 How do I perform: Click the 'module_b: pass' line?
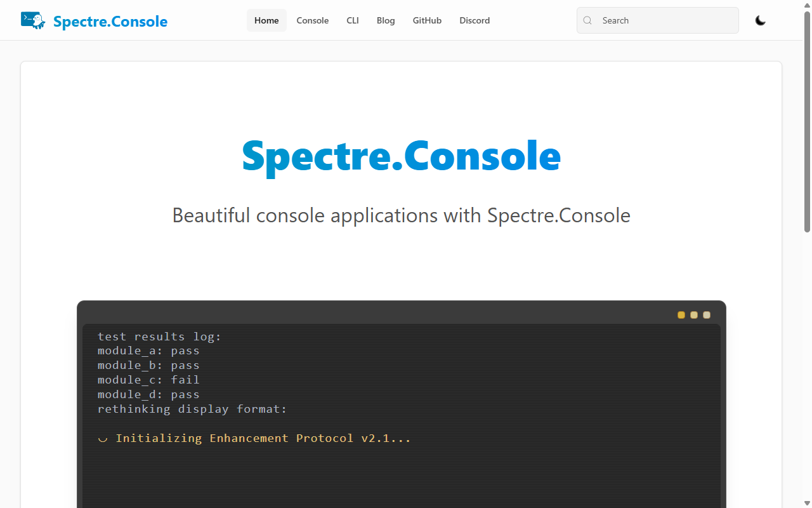click(148, 365)
